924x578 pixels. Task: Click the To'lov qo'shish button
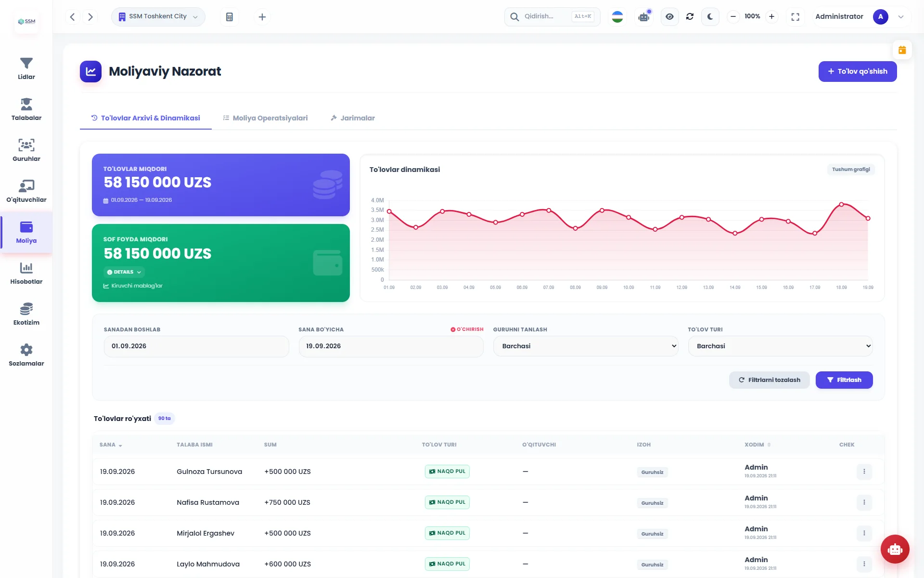tap(858, 71)
